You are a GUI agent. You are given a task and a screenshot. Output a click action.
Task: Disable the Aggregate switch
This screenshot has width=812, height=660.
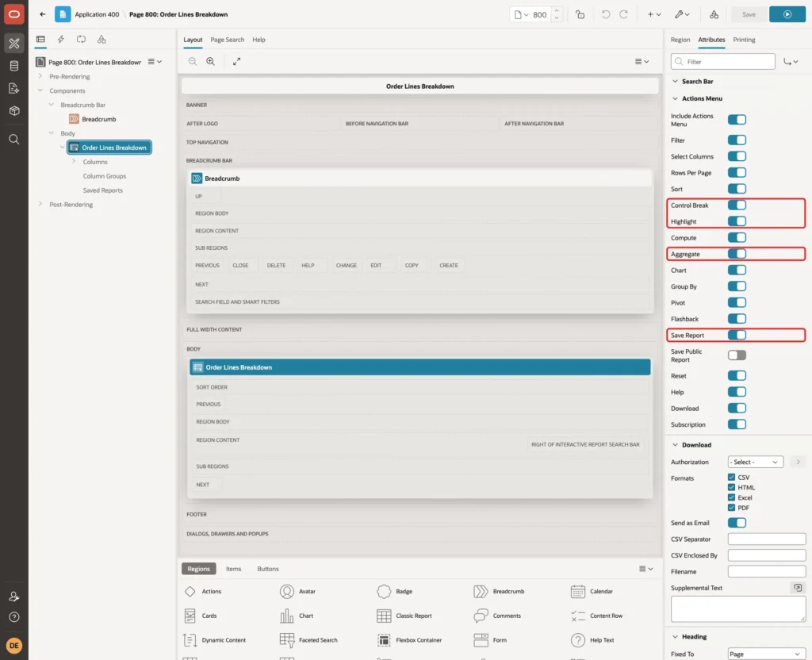737,254
